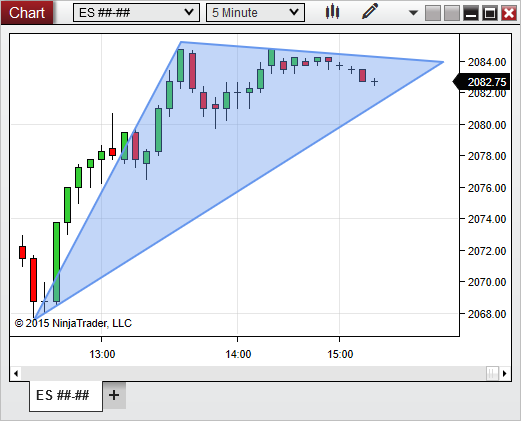The image size is (521, 421).
Task: Open the chart style bars icon
Action: click(332, 12)
